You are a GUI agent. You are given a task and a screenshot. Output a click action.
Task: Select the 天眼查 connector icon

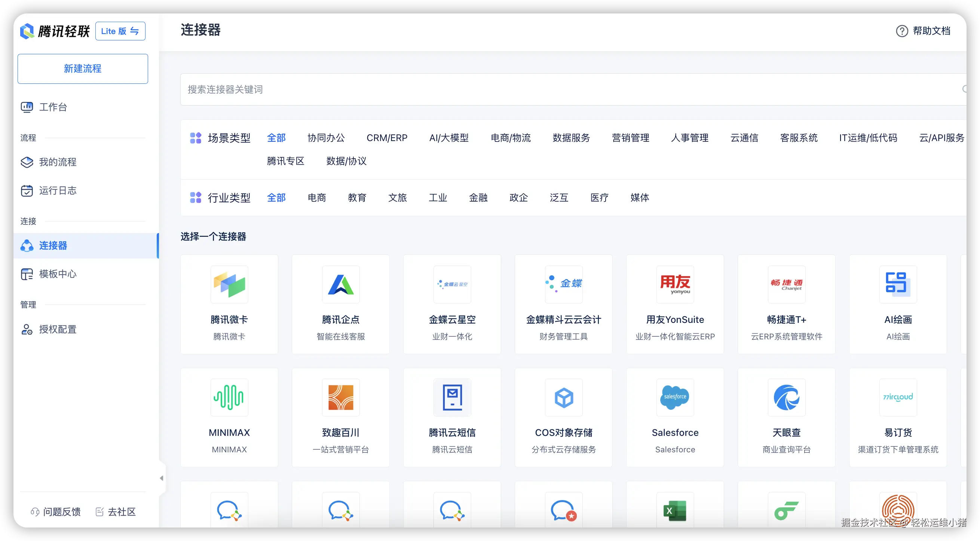pos(786,397)
